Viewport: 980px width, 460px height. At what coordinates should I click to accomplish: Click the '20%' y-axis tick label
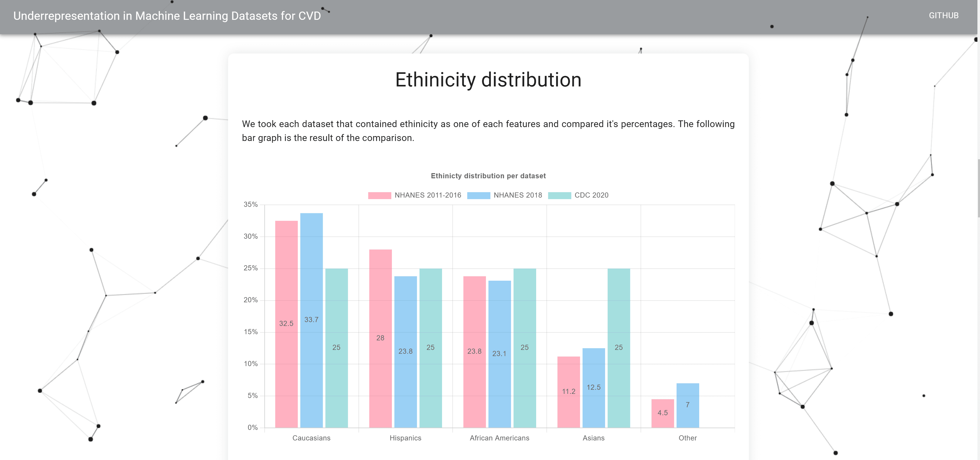251,300
